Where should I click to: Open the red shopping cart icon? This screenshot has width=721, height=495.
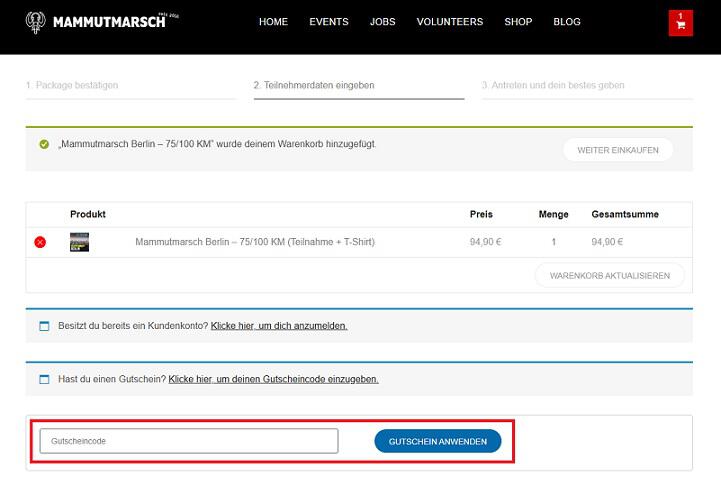coord(681,23)
